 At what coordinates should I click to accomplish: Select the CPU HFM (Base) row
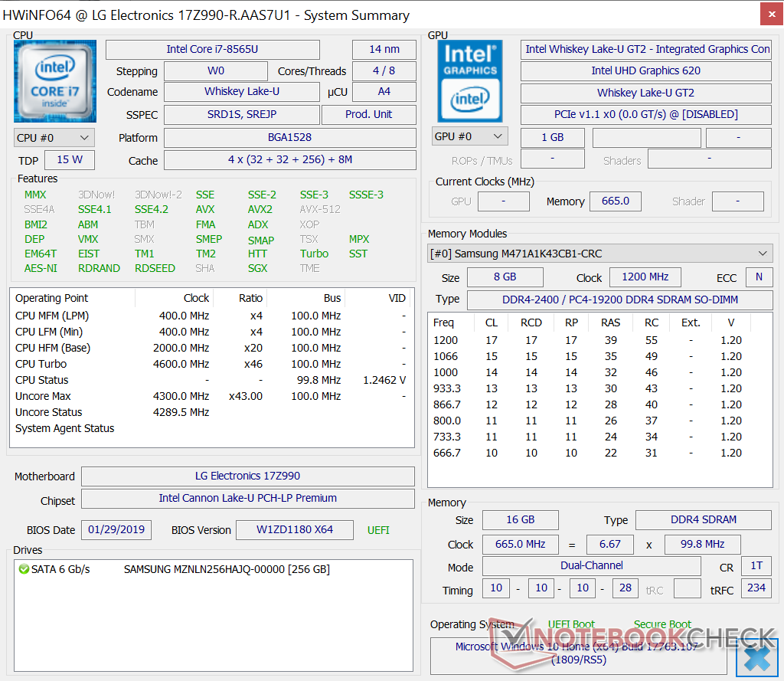[211, 348]
